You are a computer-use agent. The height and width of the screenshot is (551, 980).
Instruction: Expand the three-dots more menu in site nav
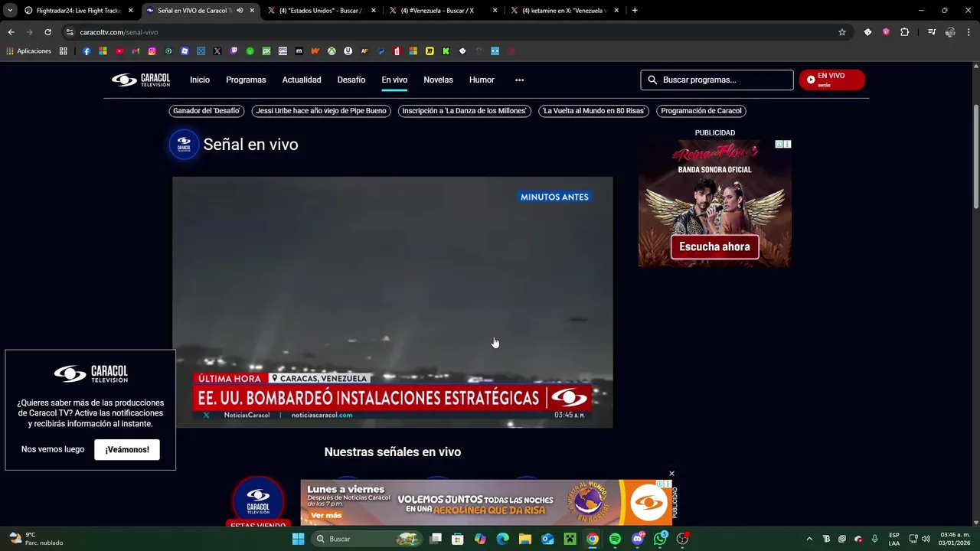[519, 80]
